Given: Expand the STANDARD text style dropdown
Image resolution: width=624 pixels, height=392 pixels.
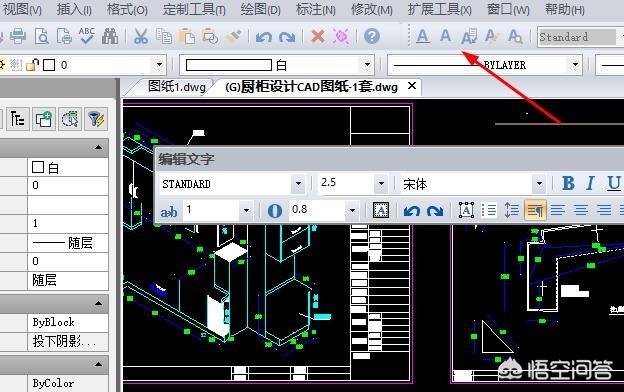Looking at the screenshot, I should [298, 184].
